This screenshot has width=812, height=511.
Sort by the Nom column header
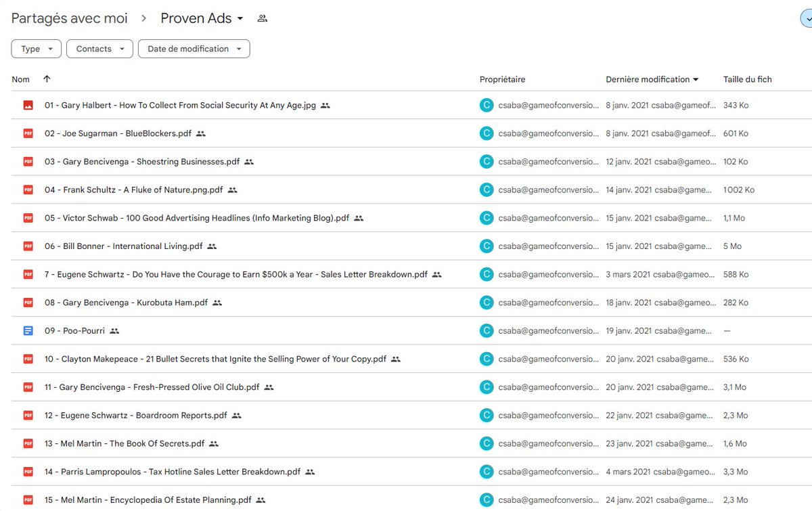click(21, 79)
